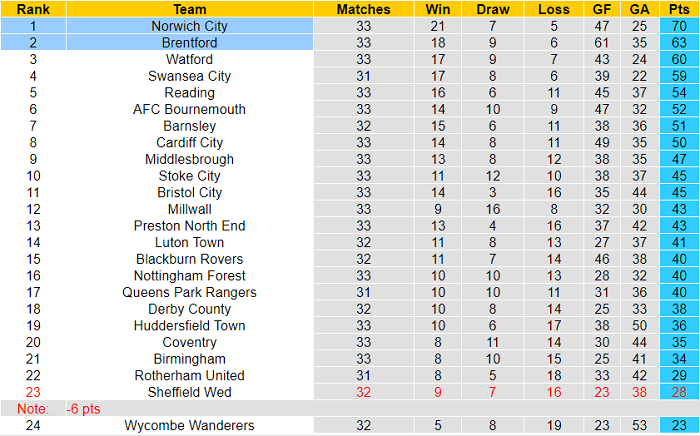
Task: Click the Rank column header
Action: coord(33,9)
